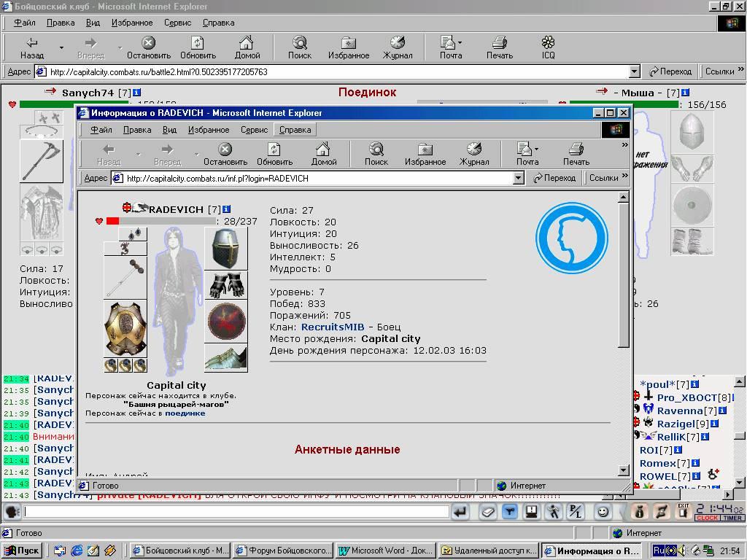Image resolution: width=747 pixels, height=560 pixels.
Task: Open address dropdown in RADEVICH info window
Action: 519,178
